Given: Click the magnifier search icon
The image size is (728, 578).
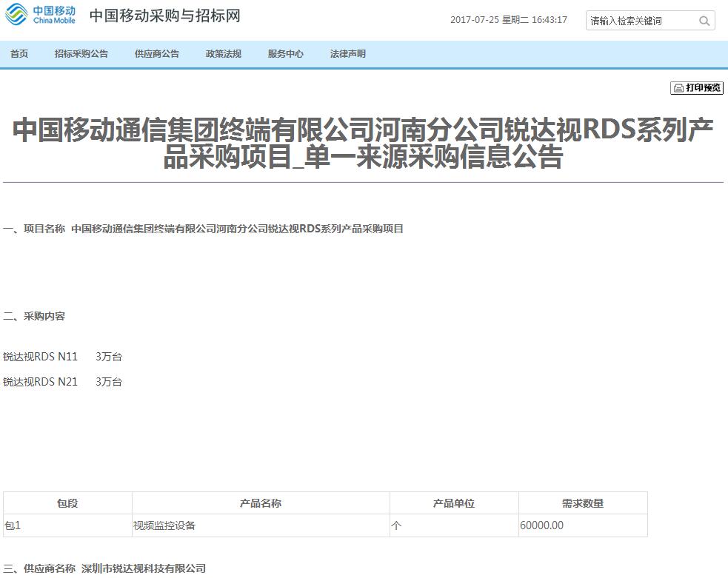Looking at the screenshot, I should (x=704, y=21).
